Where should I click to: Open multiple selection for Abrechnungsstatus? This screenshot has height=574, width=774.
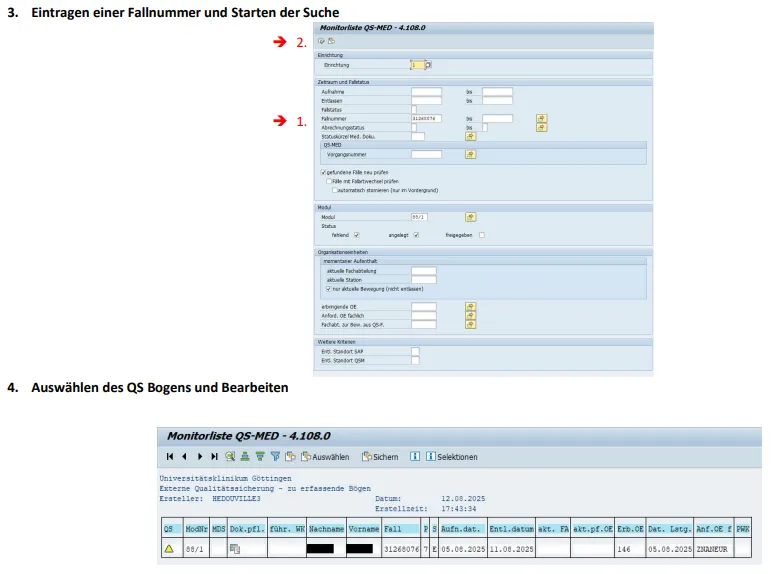coord(541,127)
